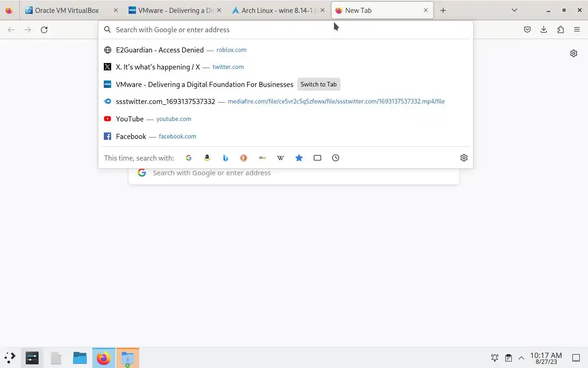
Task: Open the list all tabs dropdown
Action: tap(514, 10)
